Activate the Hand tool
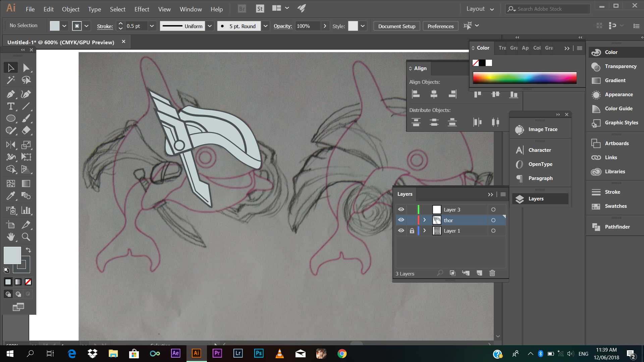The image size is (644, 362). (x=11, y=237)
